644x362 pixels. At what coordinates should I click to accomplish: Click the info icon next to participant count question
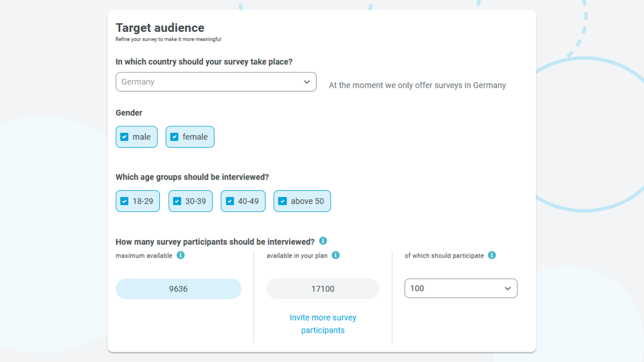(323, 241)
